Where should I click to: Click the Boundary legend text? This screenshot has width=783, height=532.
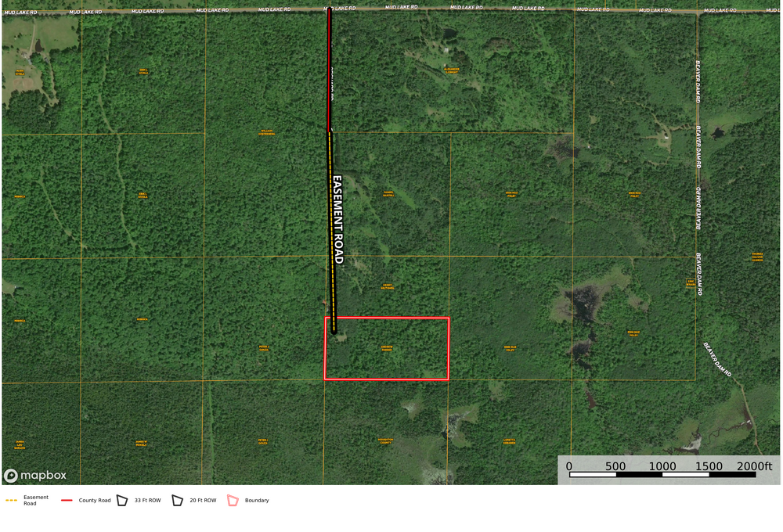(257, 500)
